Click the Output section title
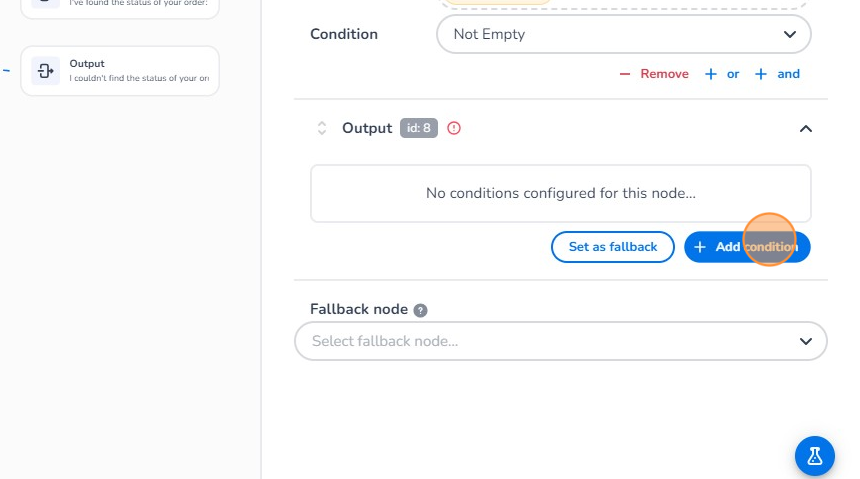Screen dimensions: 860x479 pos(367,128)
